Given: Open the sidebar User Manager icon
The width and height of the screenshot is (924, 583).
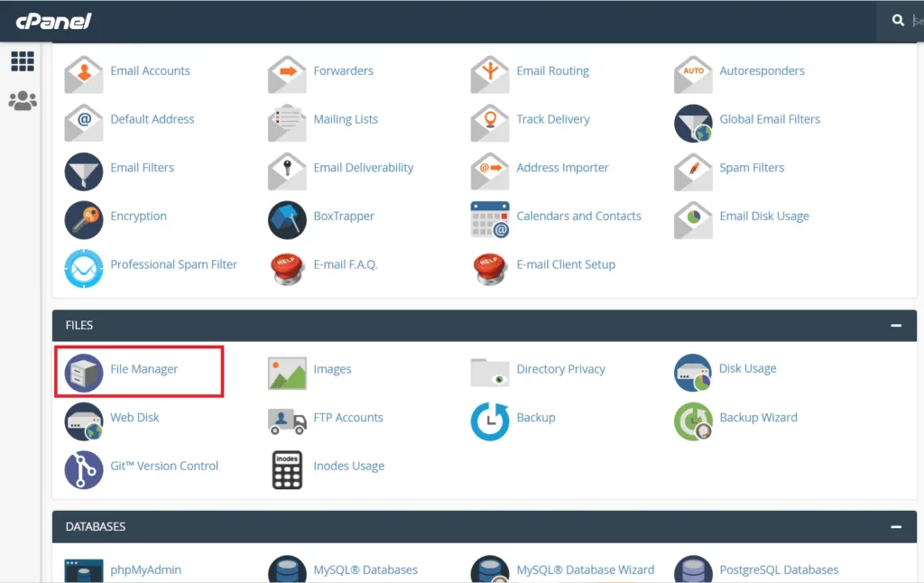Looking at the screenshot, I should pyautogui.click(x=23, y=101).
